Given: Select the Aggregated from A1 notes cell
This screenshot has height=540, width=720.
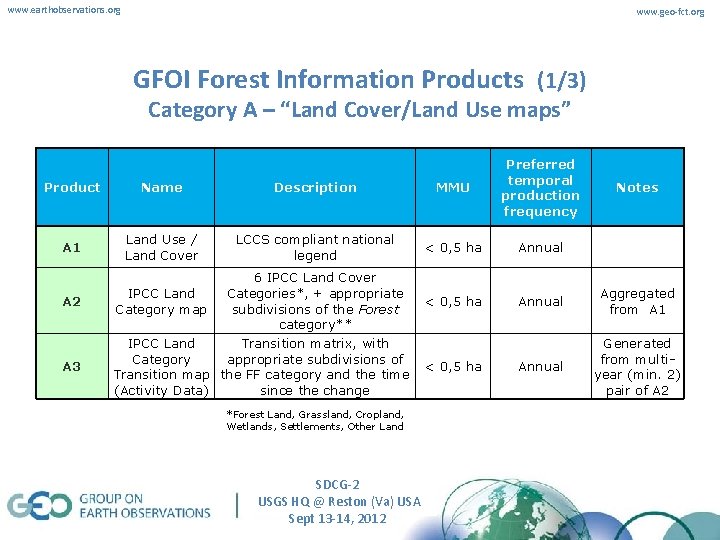Looking at the screenshot, I should (637, 301).
